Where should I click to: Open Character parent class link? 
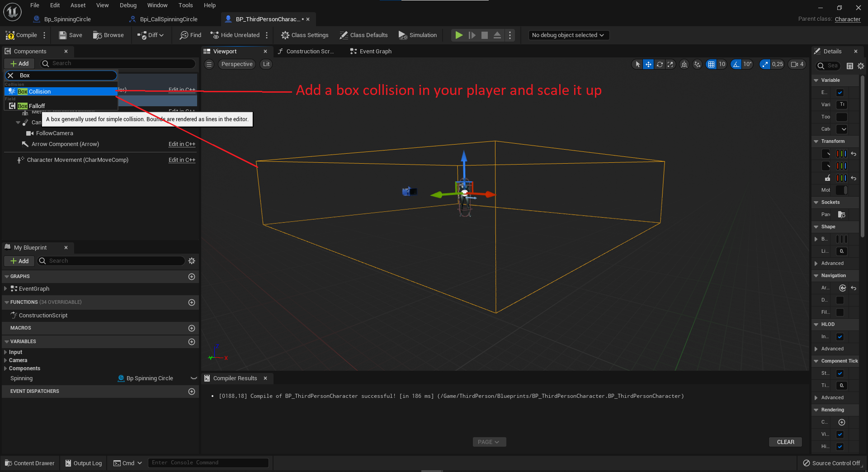pyautogui.click(x=848, y=19)
